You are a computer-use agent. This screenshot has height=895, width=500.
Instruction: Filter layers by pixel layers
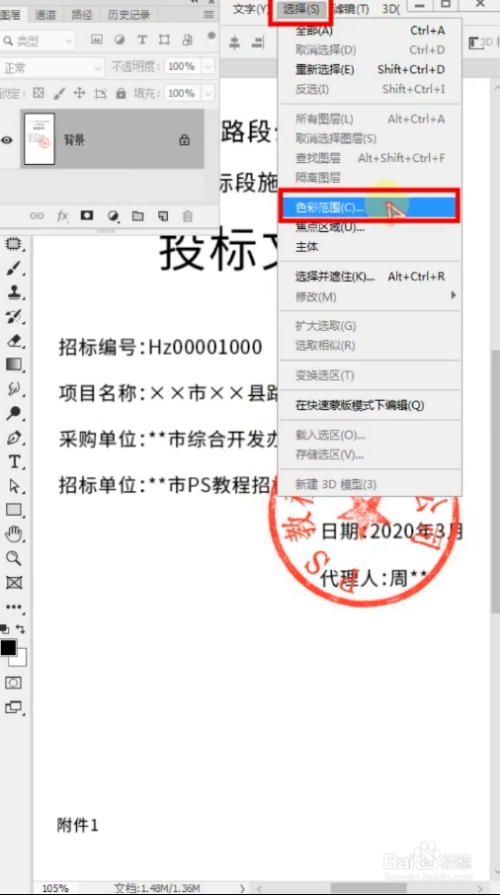(x=96, y=39)
